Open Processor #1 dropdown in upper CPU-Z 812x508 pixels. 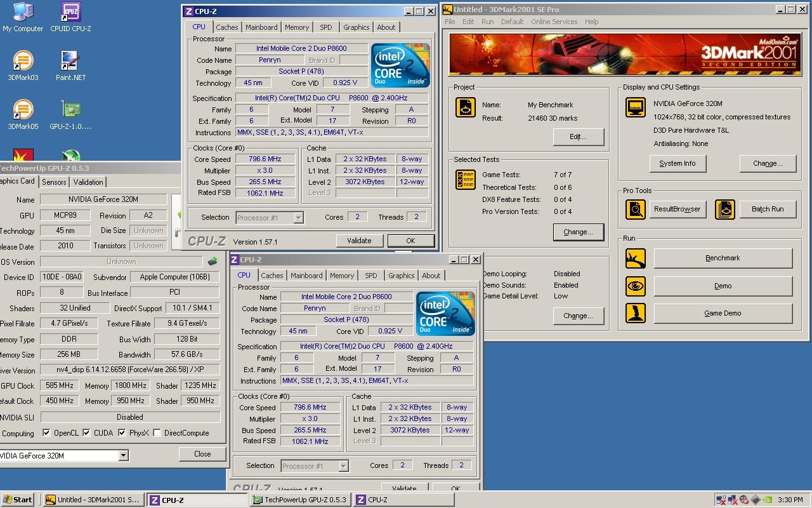pos(298,218)
